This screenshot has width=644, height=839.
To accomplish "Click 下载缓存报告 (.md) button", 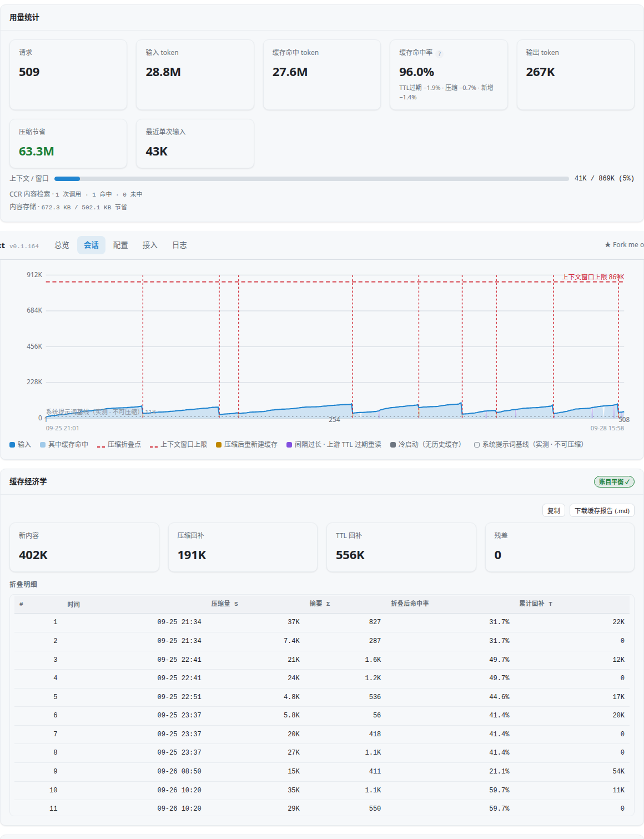I will tap(602, 511).
